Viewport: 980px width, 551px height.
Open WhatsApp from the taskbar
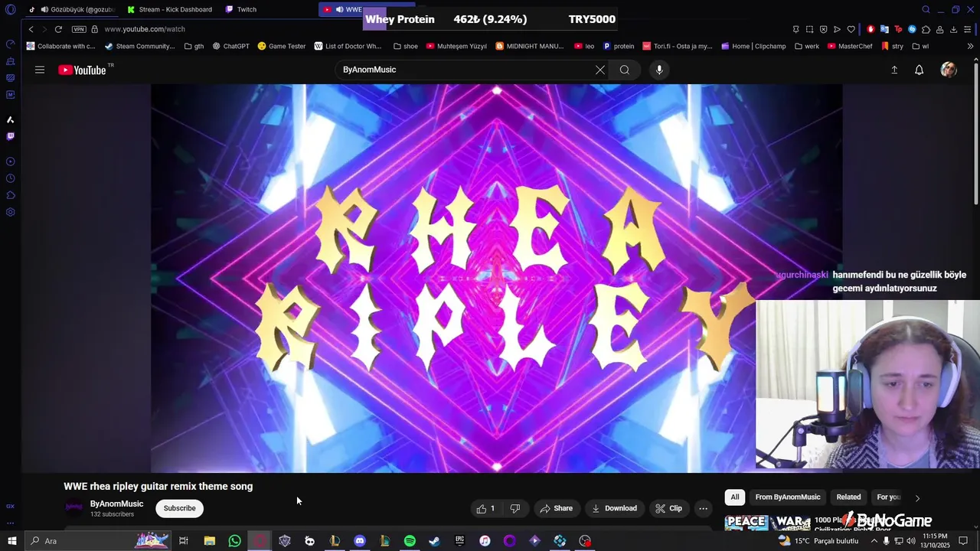pos(234,541)
